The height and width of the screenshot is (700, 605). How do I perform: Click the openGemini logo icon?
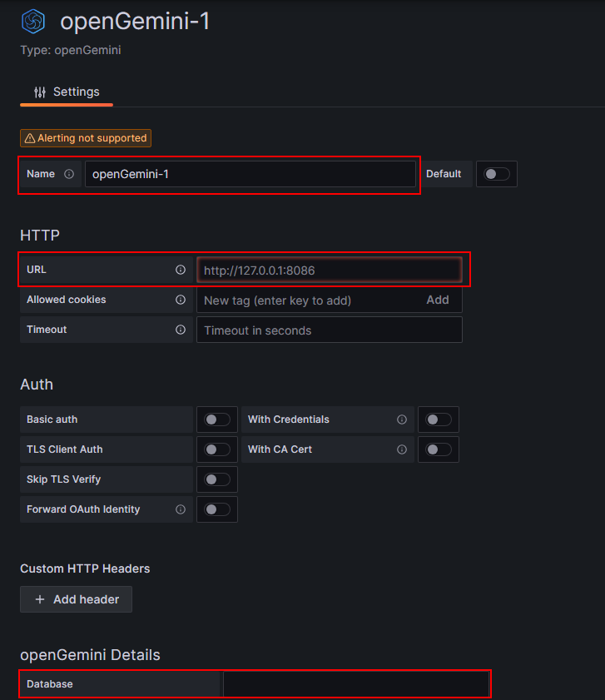33,21
